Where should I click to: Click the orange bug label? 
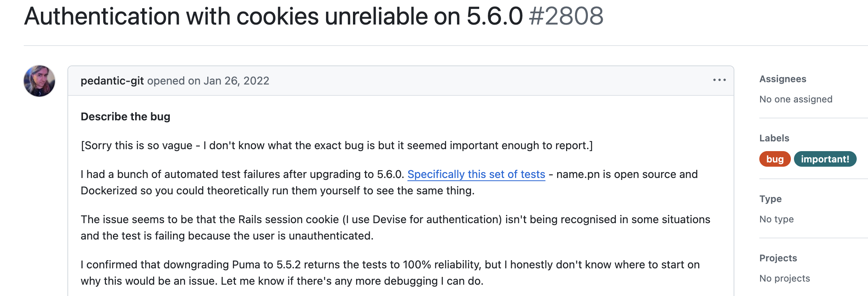pos(774,159)
